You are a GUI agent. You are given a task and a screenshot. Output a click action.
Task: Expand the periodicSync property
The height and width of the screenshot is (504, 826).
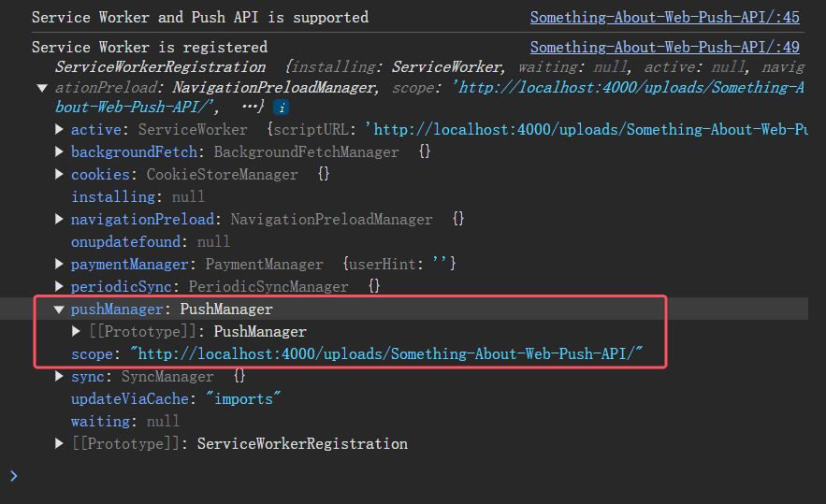click(x=59, y=286)
